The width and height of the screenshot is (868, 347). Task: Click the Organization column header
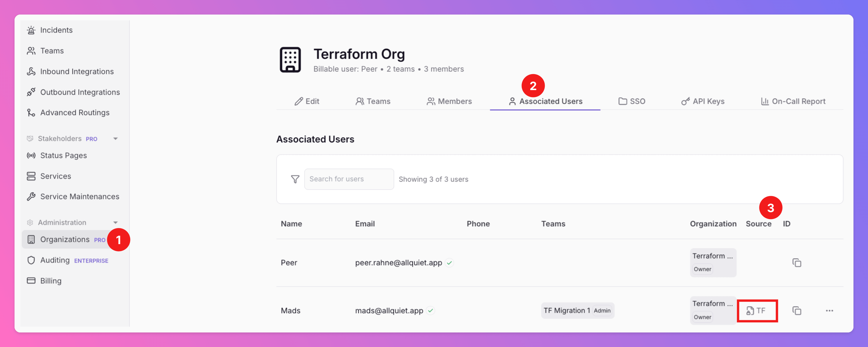pos(713,223)
